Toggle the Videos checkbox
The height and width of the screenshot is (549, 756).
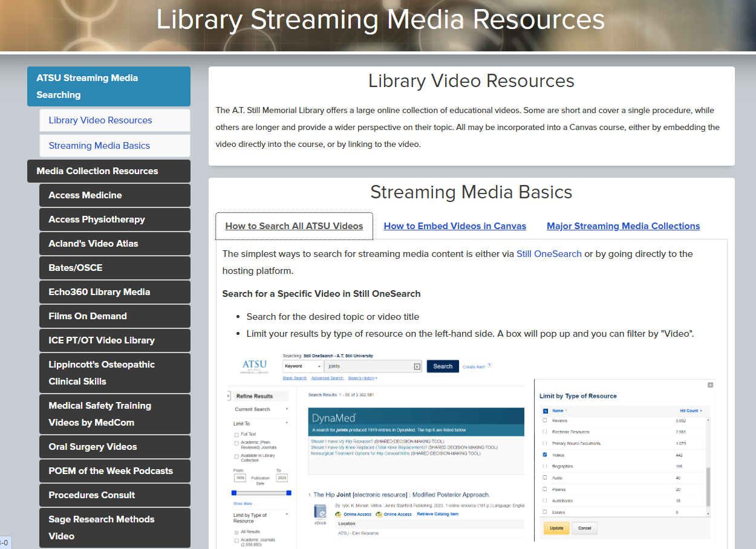545,455
